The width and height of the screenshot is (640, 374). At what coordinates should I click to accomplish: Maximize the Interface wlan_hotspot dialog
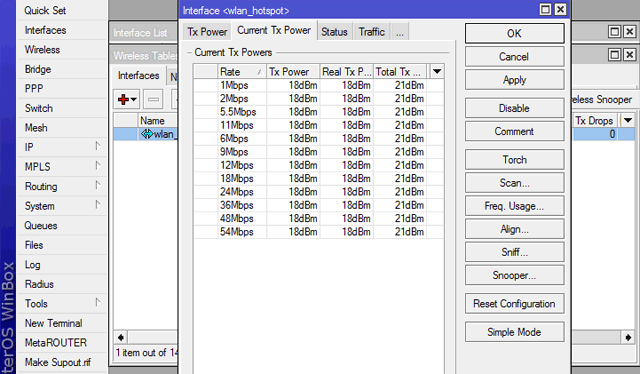[x=545, y=9]
